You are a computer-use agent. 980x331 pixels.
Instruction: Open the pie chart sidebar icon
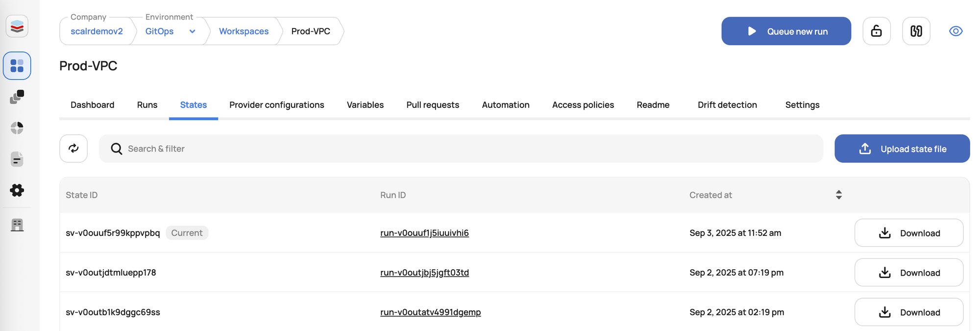pyautogui.click(x=17, y=128)
